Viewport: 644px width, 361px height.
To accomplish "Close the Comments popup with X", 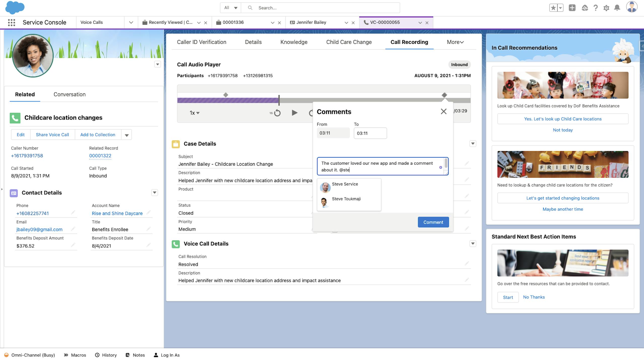I will pyautogui.click(x=443, y=112).
